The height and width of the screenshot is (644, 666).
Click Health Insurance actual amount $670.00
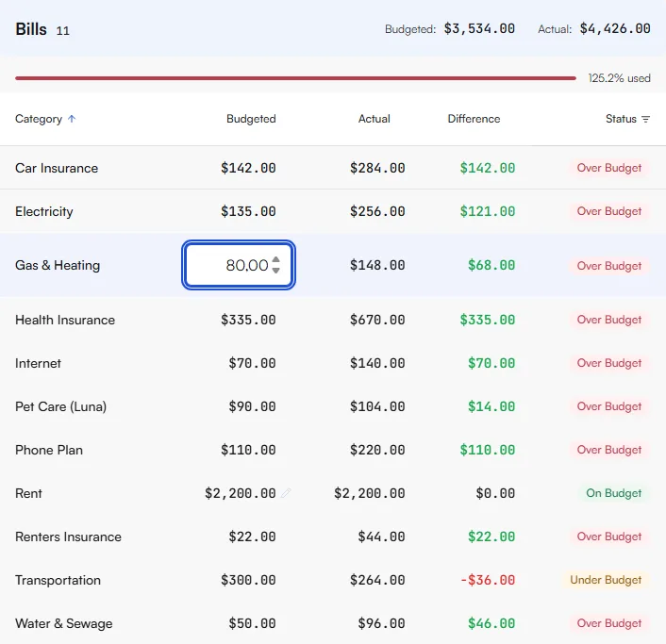tap(377, 320)
